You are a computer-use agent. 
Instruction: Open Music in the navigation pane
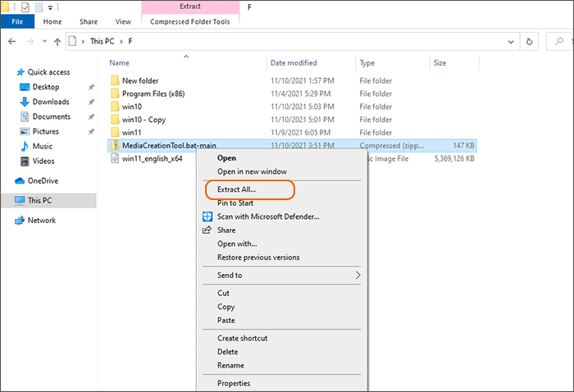(43, 147)
